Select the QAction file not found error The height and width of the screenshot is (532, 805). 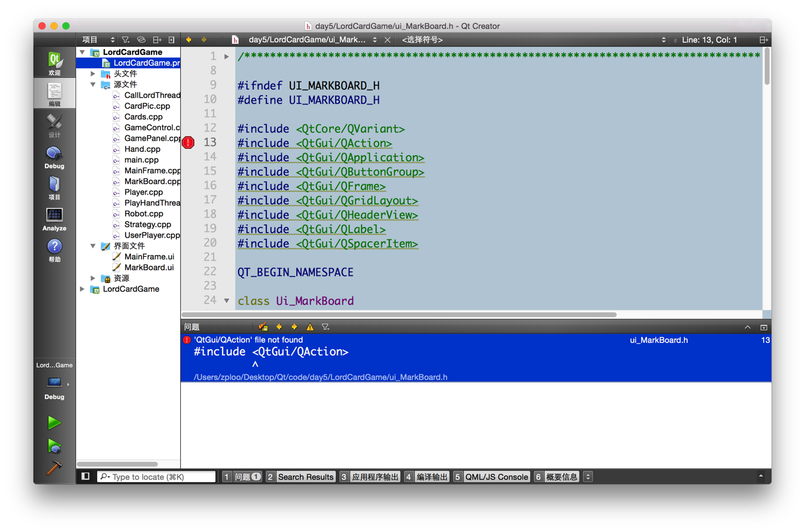point(476,358)
